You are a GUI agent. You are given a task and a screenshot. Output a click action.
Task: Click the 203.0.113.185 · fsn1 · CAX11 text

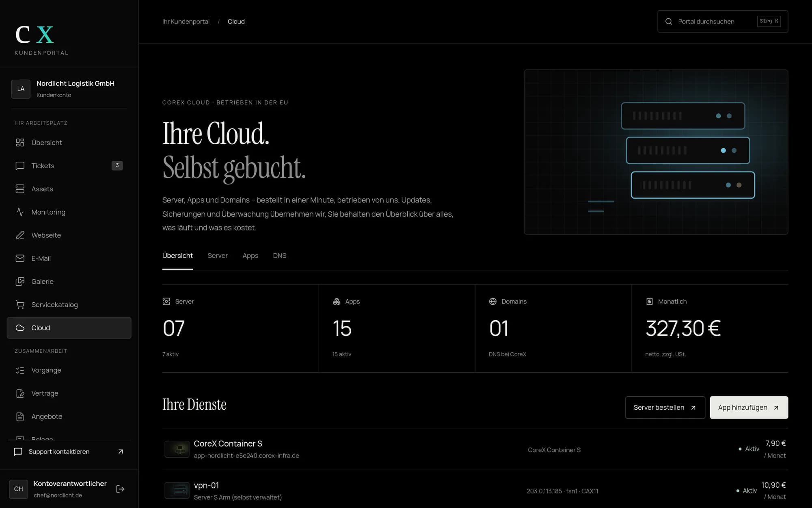[562, 491]
